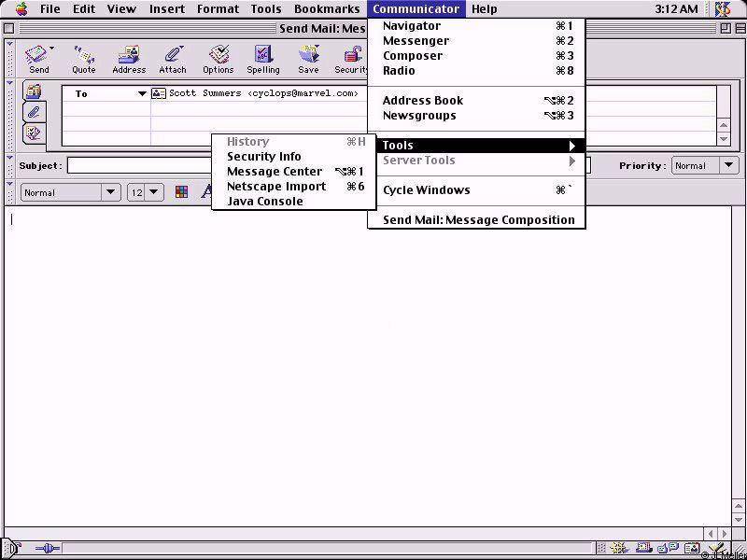Open the File menu
This screenshot has width=747, height=560.
[x=50, y=9]
